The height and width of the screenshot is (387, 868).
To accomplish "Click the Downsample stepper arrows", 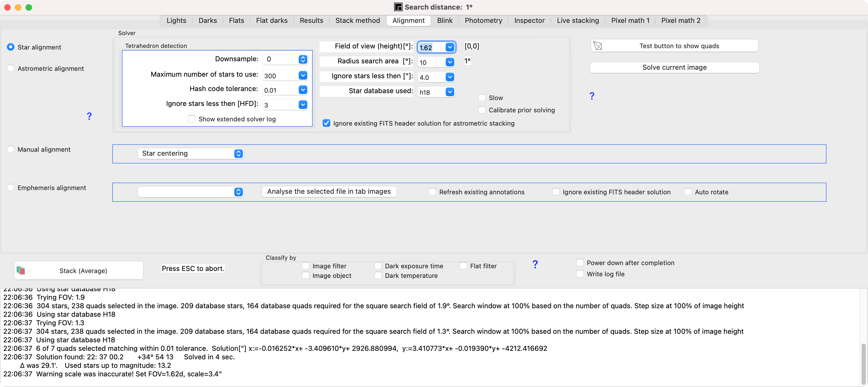I will click(302, 59).
